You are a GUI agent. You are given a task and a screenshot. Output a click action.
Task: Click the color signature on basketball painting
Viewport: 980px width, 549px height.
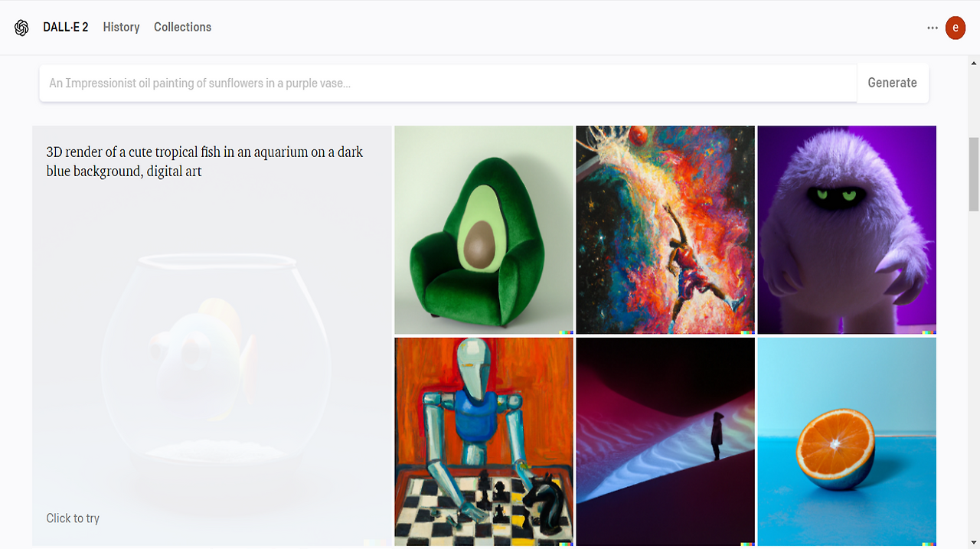coord(747,332)
